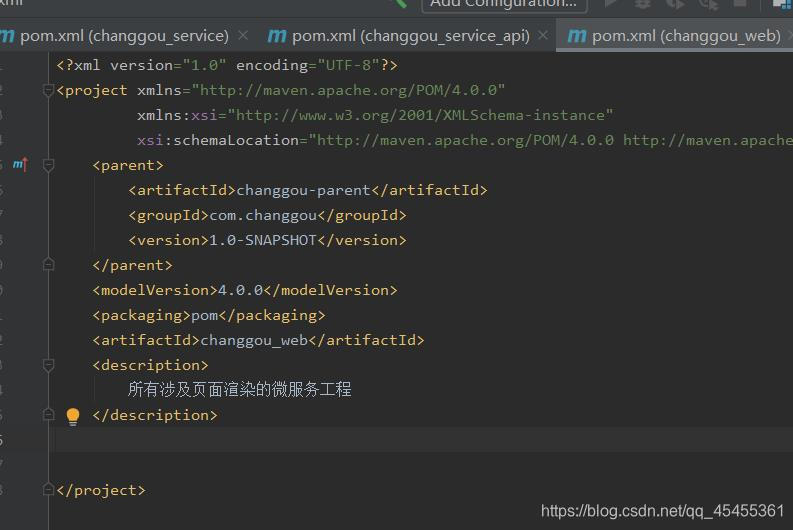Click Maven icon on changgou_service_api tab
The height and width of the screenshot is (530, 793).
pyautogui.click(x=277, y=36)
